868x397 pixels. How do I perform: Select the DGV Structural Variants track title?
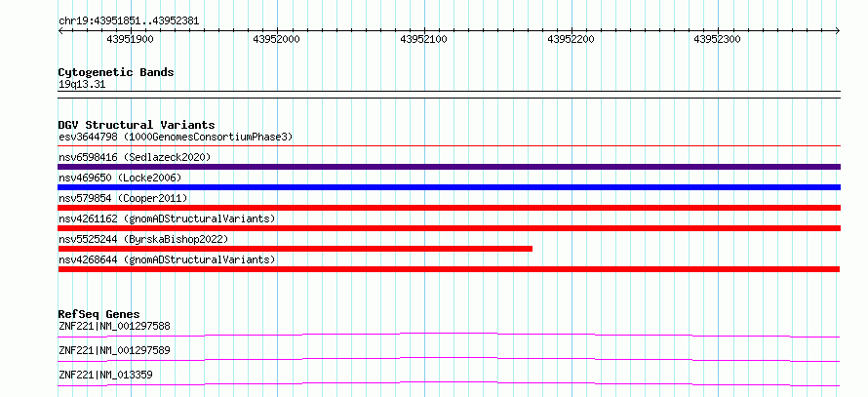click(x=137, y=125)
